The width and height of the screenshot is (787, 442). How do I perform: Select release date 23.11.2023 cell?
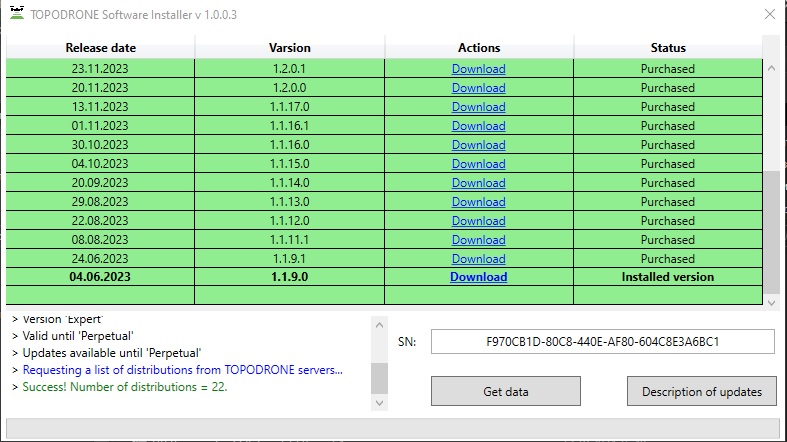pos(100,69)
